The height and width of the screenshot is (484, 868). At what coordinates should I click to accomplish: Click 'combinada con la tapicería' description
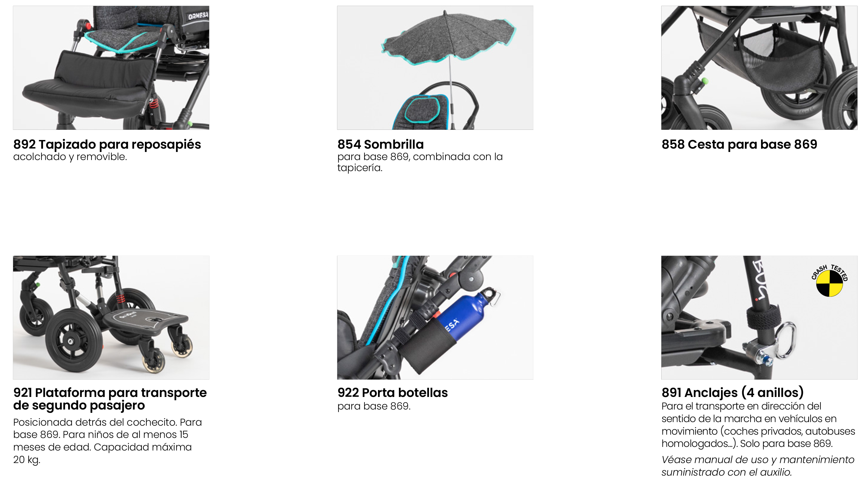420,162
